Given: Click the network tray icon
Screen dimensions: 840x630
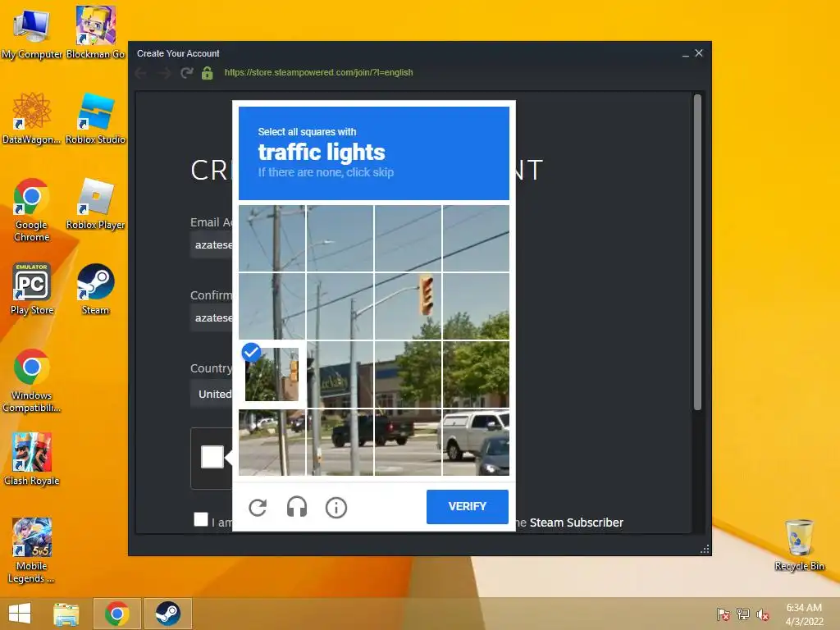Looking at the screenshot, I should (743, 614).
